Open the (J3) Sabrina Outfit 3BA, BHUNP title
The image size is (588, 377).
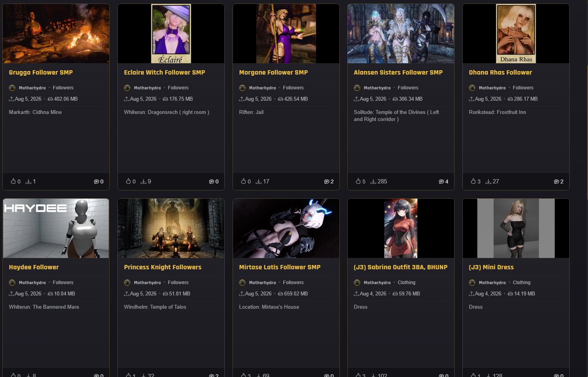click(x=401, y=267)
